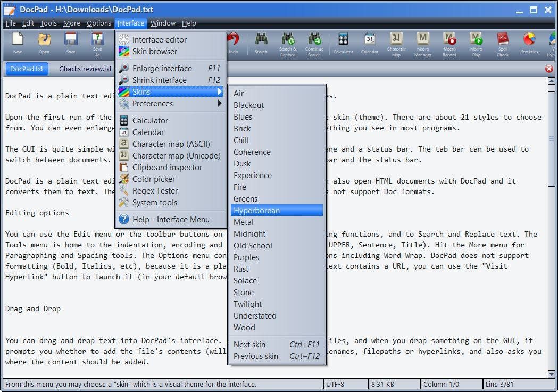Click the Open file toolbar icon
558x392 pixels.
tap(44, 43)
